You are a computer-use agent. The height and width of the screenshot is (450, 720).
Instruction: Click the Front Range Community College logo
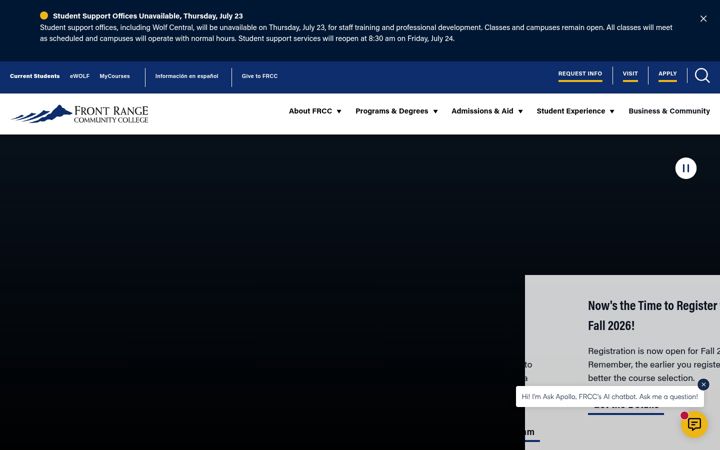[80, 114]
